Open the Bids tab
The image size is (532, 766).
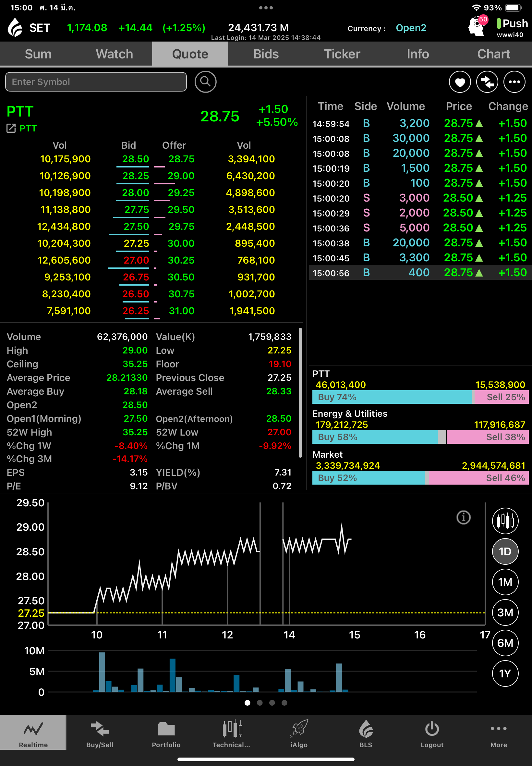(x=266, y=54)
